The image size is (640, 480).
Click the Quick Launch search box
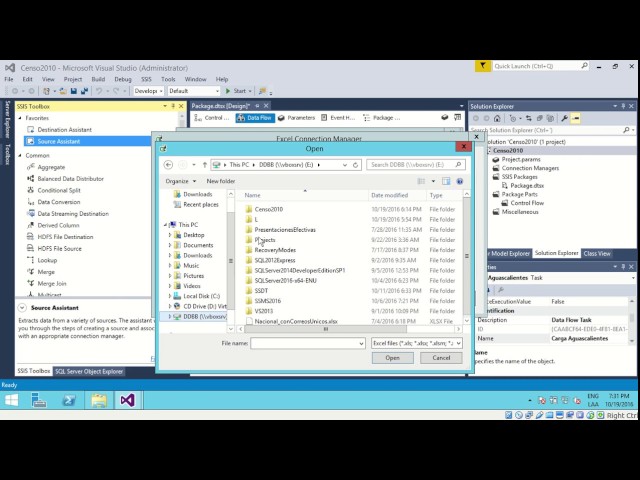click(x=540, y=66)
